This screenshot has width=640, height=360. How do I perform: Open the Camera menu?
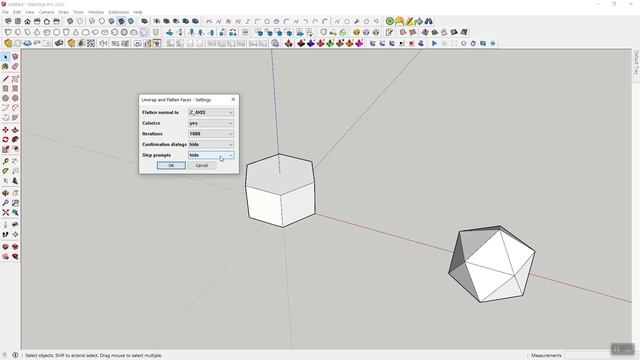(46, 12)
